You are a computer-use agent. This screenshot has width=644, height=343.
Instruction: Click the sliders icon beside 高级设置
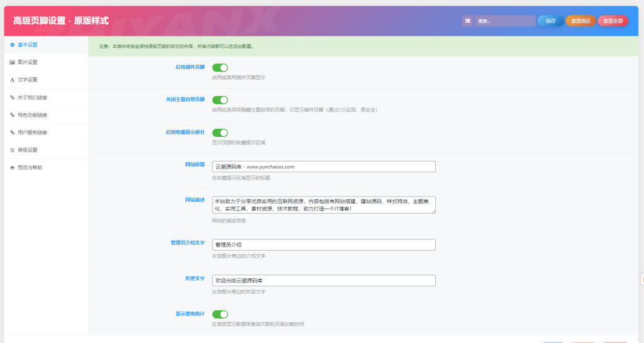pyautogui.click(x=12, y=150)
